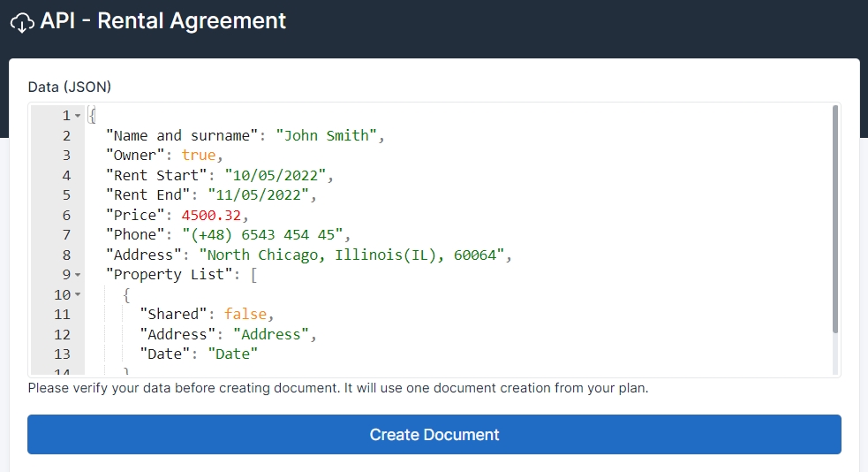The height and width of the screenshot is (472, 868).
Task: Click the green "Date" value on line 13
Action: coord(233,354)
